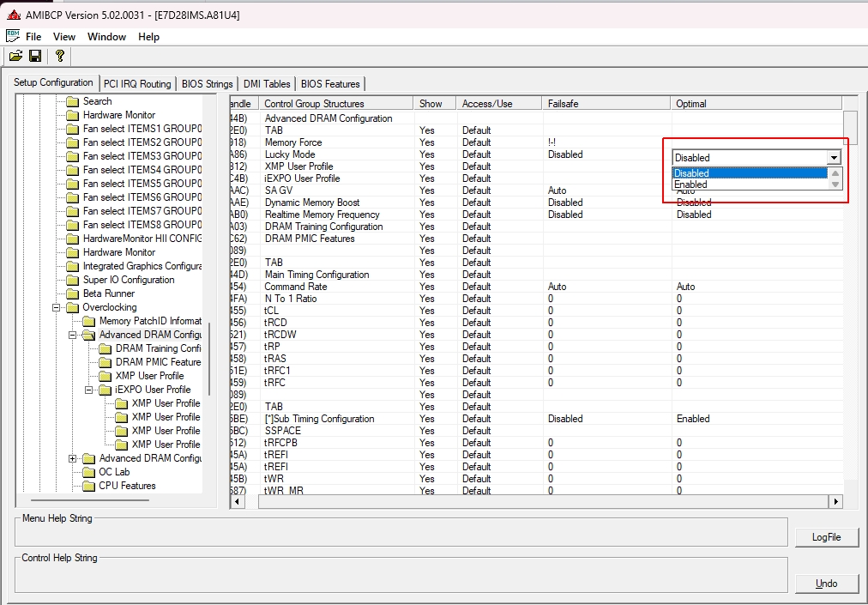
Task: Click the CPU Features folder icon
Action: [88, 486]
